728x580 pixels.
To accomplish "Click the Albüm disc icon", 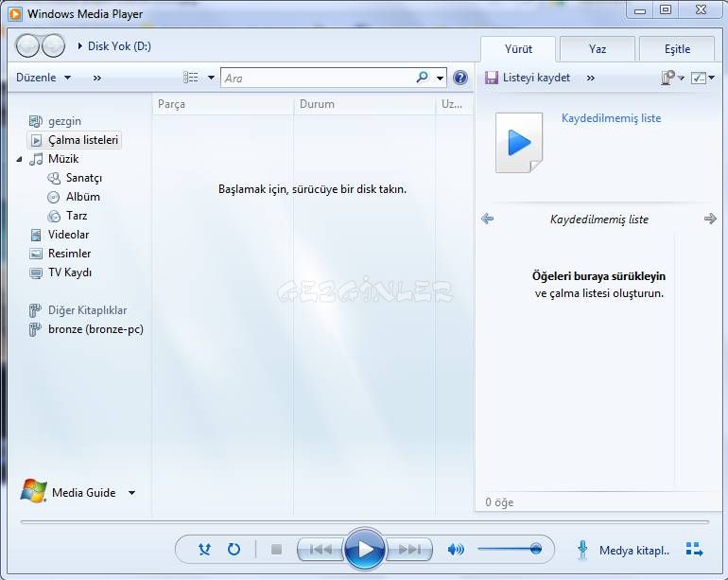I will (53, 197).
